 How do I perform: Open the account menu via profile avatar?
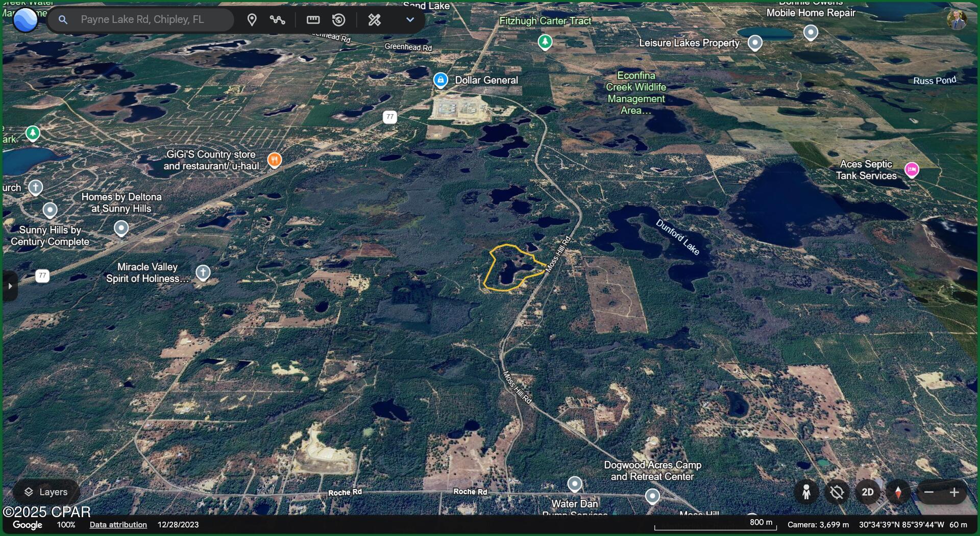point(959,19)
